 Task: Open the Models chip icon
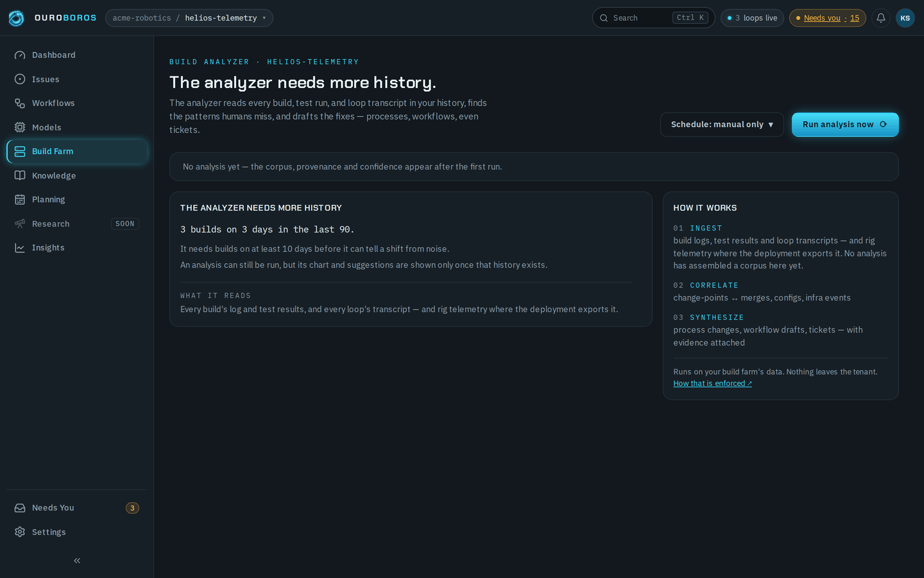[20, 127]
